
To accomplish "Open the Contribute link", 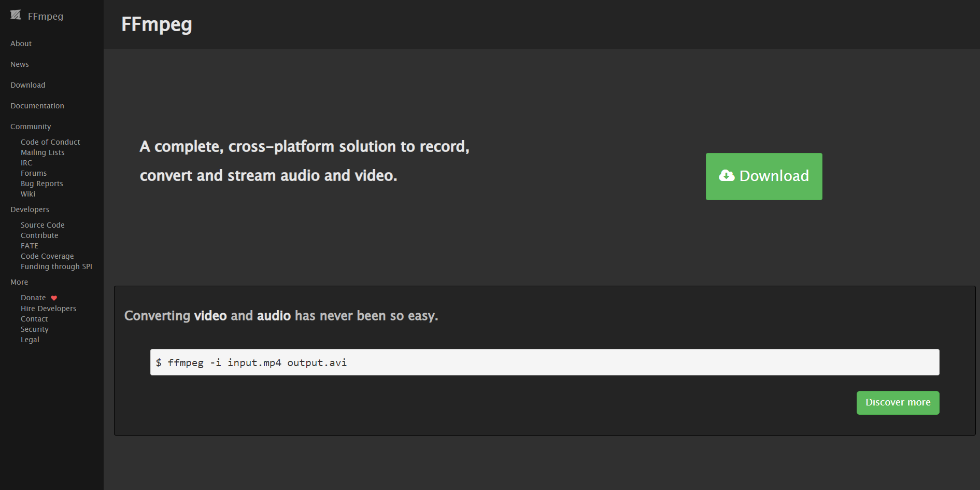I will pyautogui.click(x=39, y=235).
